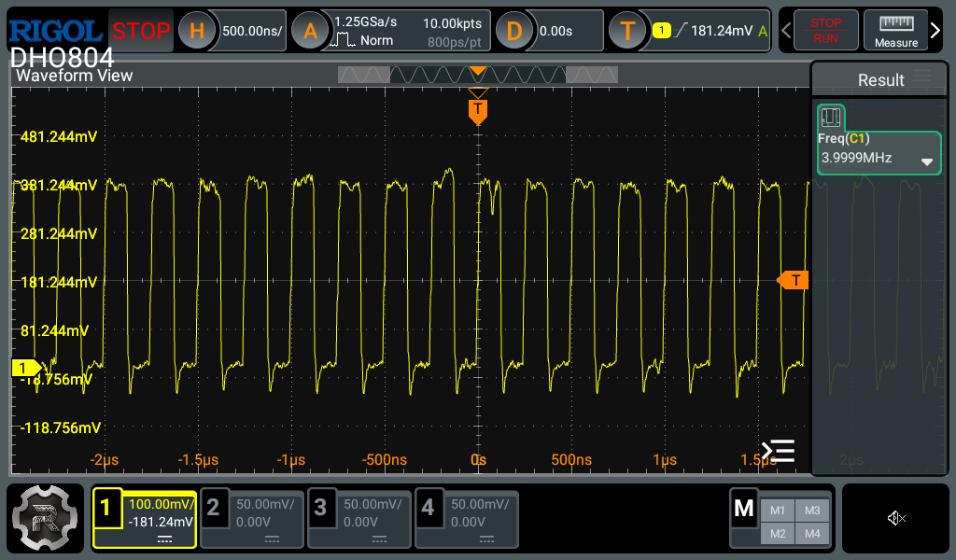Click channel 2 50.00mV/ scale value

pos(265,504)
